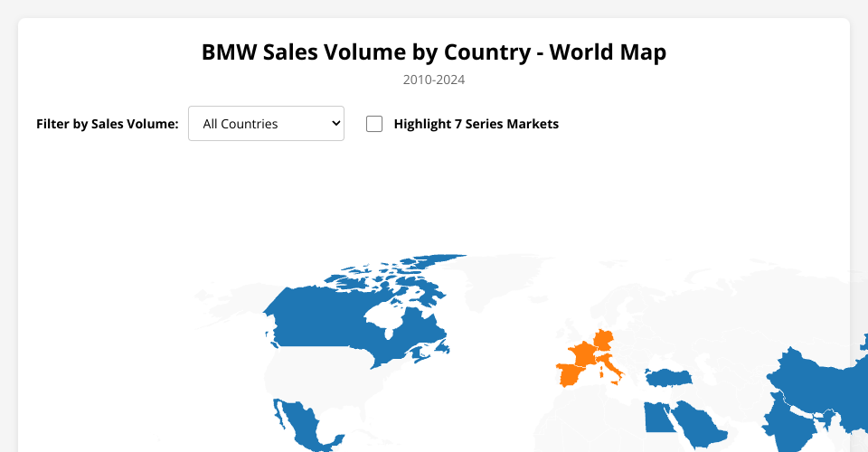868x452 pixels.
Task: Select Turkey on the world map
Action: [671, 377]
